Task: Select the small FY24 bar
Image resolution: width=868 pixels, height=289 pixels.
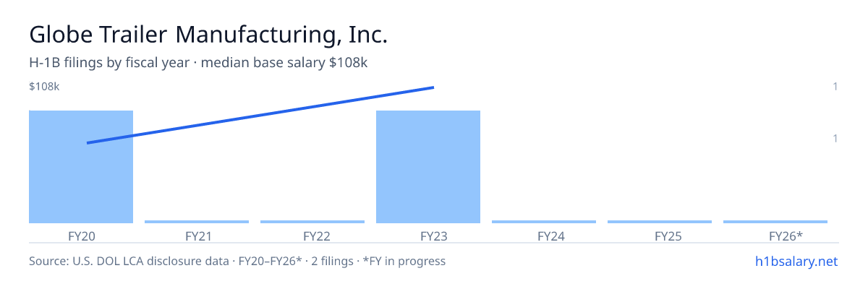Action: [544, 222]
